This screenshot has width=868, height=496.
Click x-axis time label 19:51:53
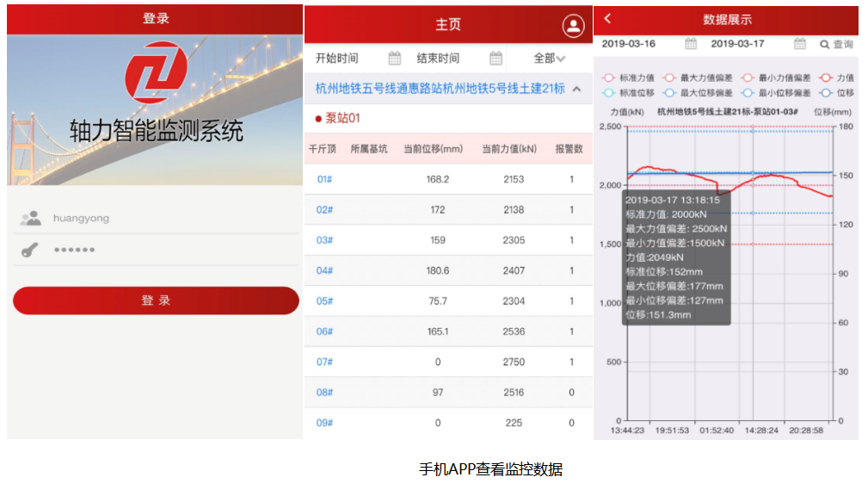(x=672, y=431)
